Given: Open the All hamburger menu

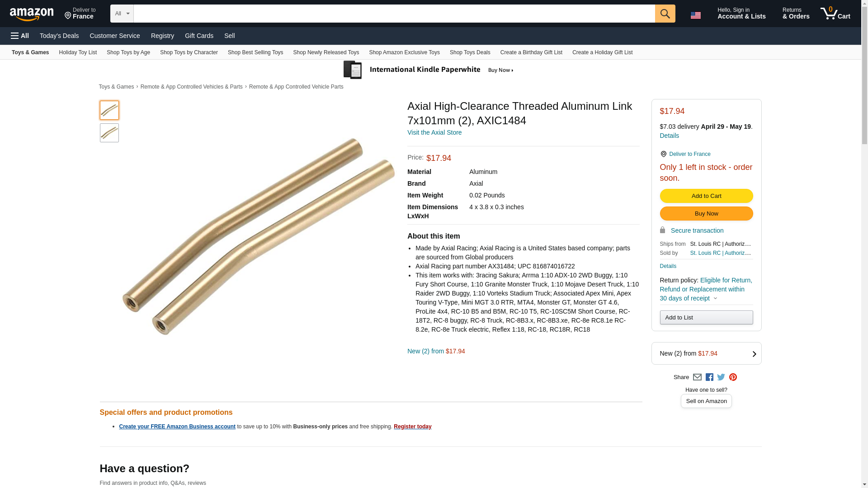Looking at the screenshot, I should click(20, 36).
